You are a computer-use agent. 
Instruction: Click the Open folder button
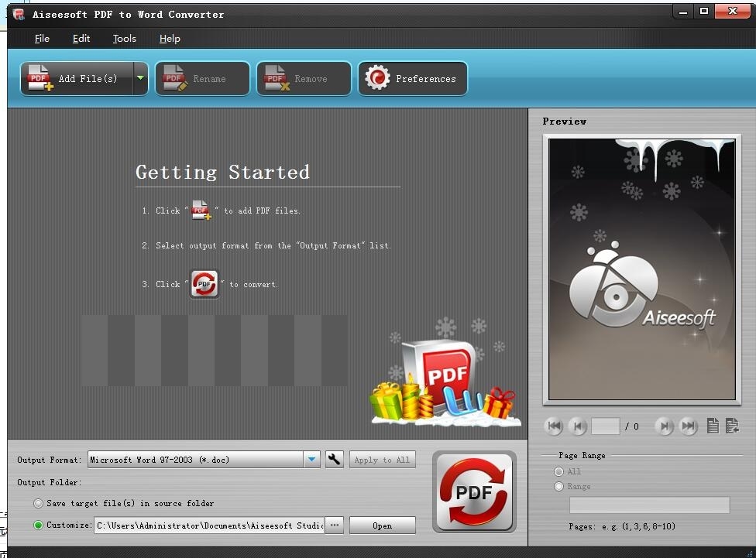(383, 525)
